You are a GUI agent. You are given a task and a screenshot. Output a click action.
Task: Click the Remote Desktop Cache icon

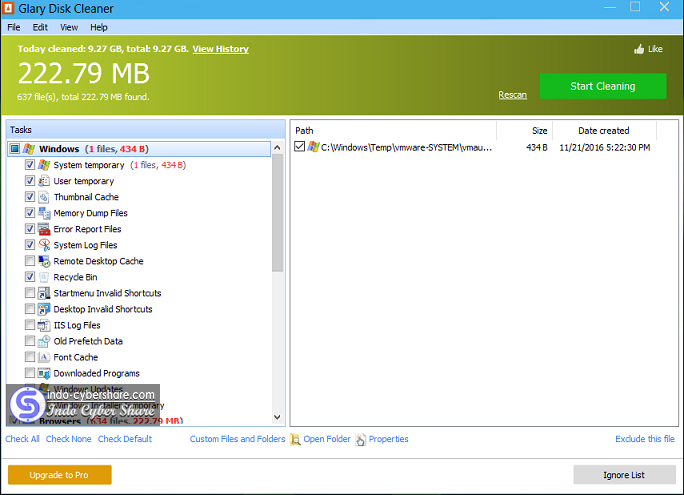[x=44, y=261]
